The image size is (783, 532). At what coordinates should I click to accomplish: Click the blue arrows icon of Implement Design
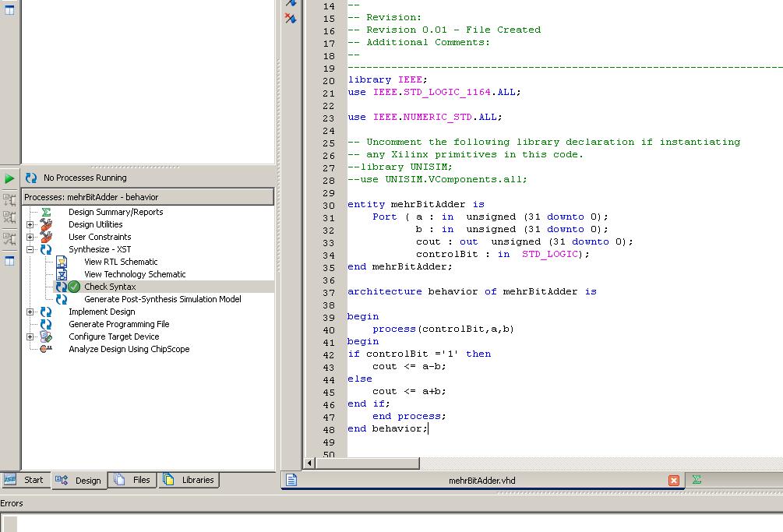point(46,312)
